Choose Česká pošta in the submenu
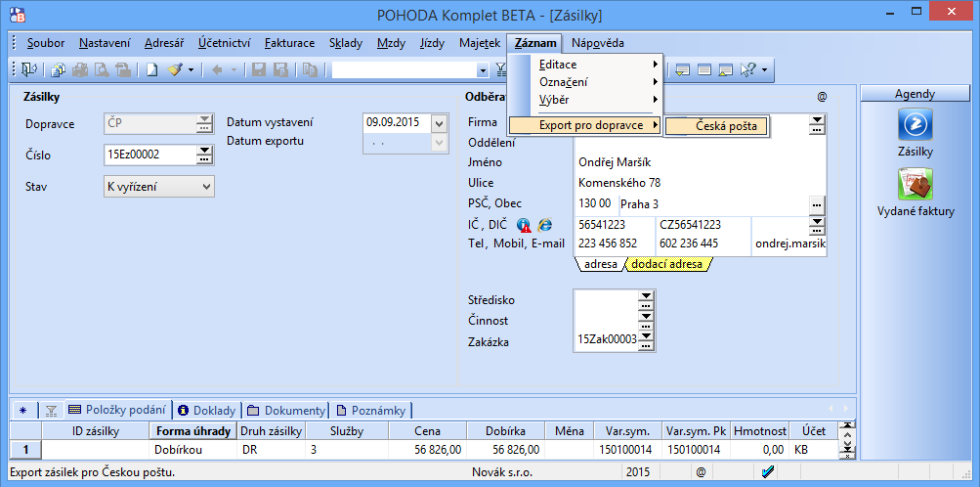980x487 pixels. tap(716, 126)
